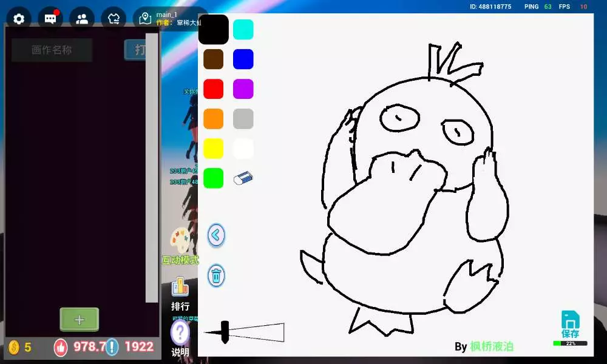Open the 说明 help question mark
This screenshot has width=607, height=364.
(x=180, y=332)
